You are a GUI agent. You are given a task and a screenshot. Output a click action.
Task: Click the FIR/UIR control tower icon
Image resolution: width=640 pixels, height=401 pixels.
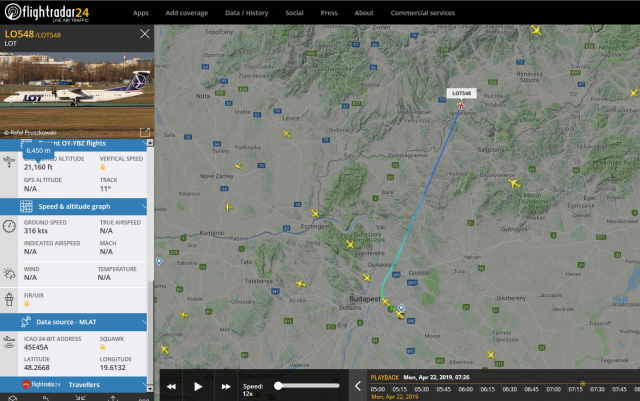click(9, 299)
